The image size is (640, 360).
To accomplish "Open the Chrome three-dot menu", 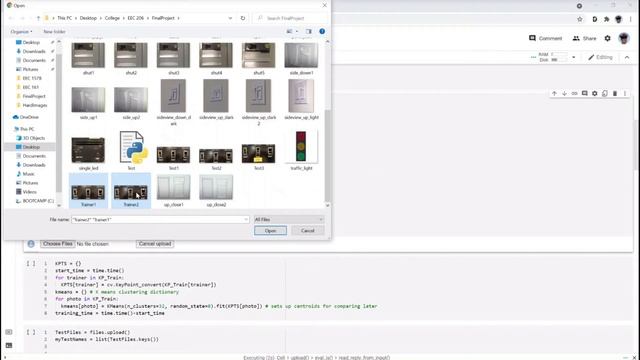I will (x=631, y=19).
